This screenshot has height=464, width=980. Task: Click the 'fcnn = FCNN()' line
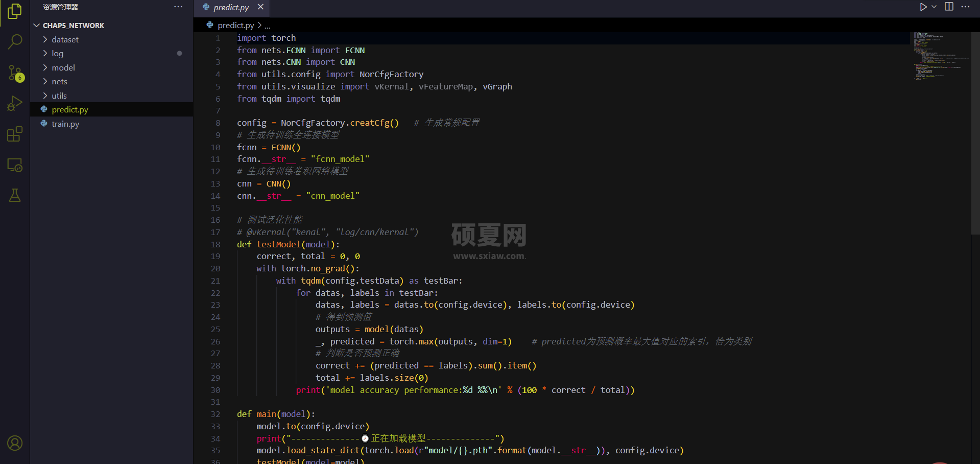269,147
